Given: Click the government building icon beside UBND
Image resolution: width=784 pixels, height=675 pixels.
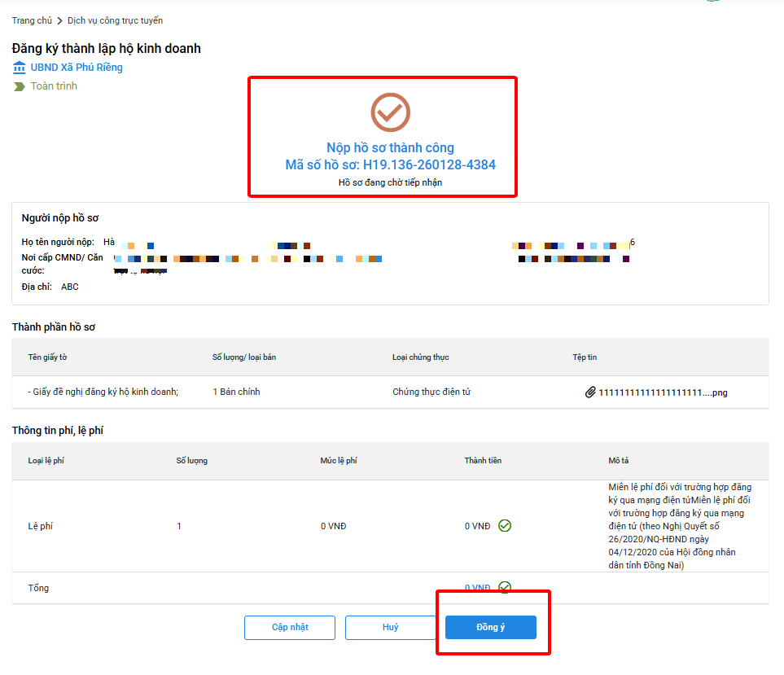Looking at the screenshot, I should point(20,68).
